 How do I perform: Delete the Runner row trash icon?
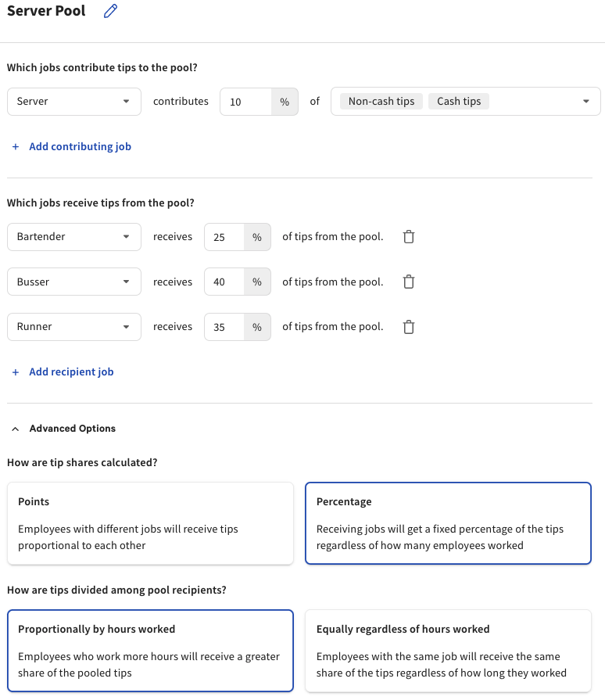coord(408,326)
